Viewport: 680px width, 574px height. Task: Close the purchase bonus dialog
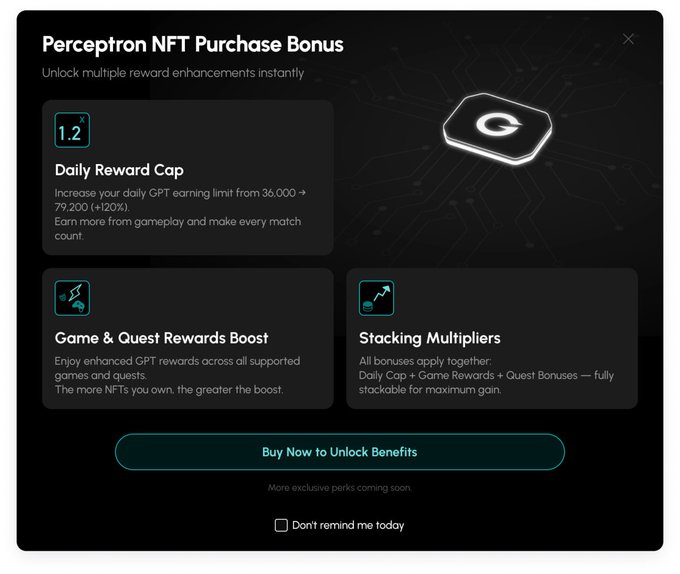628,39
